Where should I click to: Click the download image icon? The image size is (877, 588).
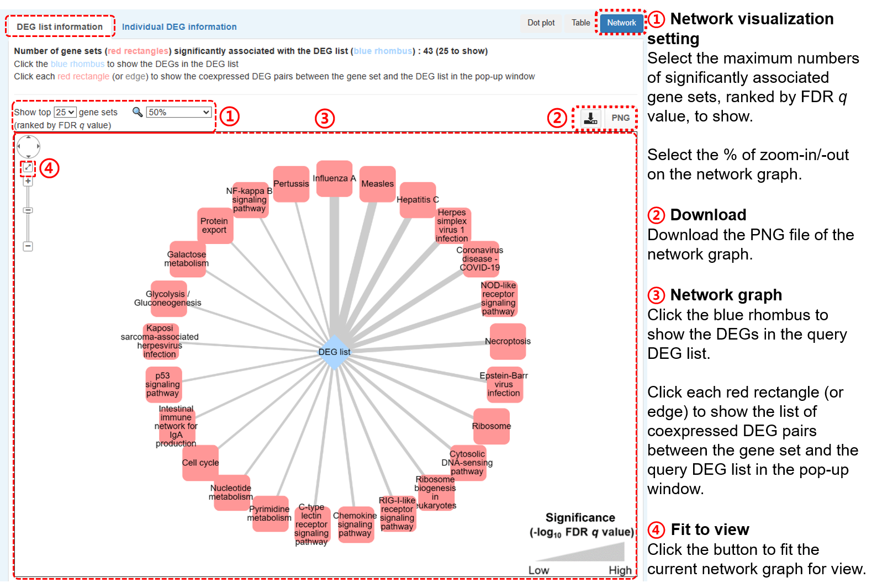coord(590,118)
